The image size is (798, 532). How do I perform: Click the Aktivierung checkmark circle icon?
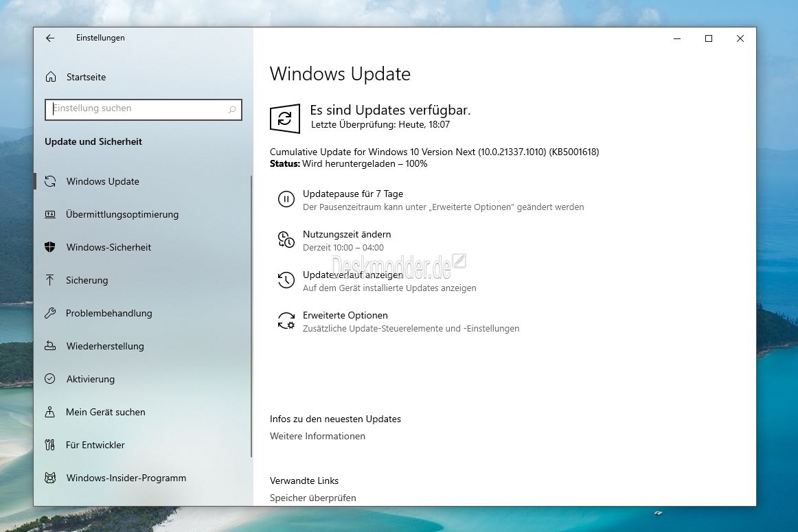click(x=50, y=379)
